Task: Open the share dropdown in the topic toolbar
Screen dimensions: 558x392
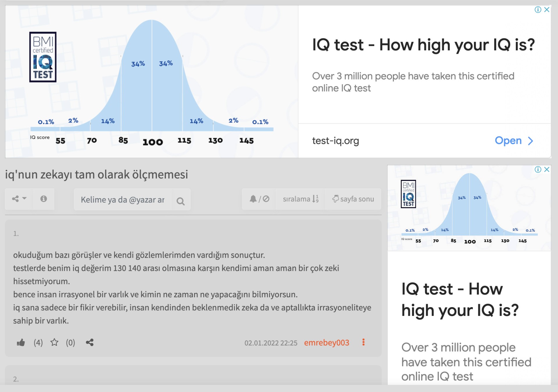Action: click(19, 199)
